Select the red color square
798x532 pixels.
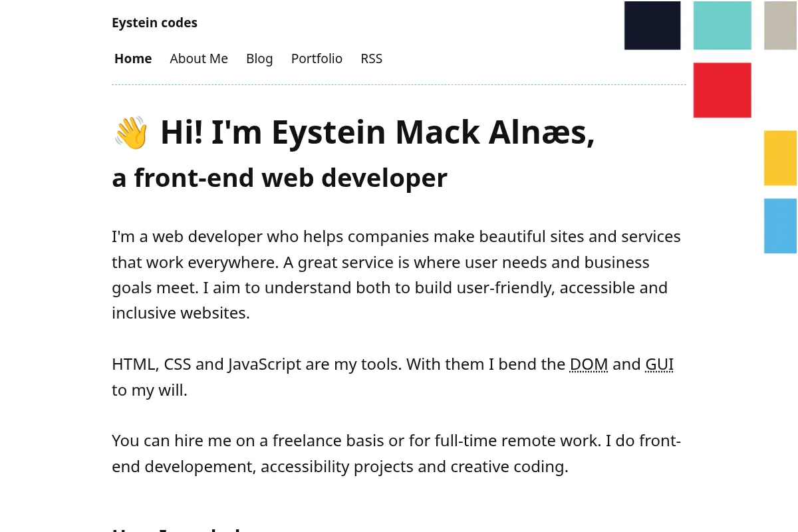coord(722,90)
